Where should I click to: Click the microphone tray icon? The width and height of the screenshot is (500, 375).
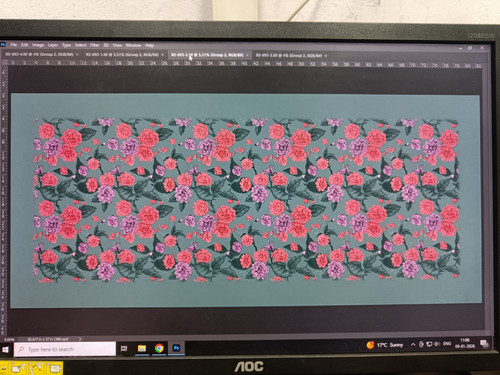[421, 344]
